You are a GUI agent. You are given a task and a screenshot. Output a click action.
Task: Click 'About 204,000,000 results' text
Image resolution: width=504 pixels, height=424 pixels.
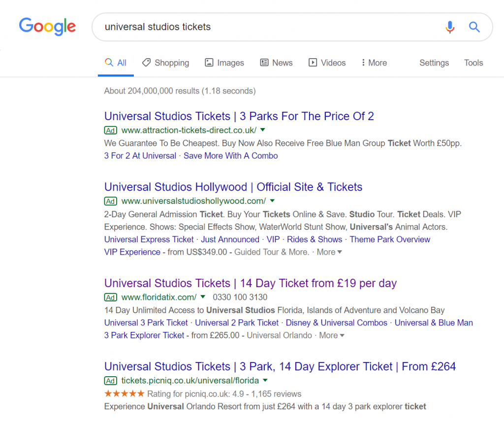click(x=180, y=91)
